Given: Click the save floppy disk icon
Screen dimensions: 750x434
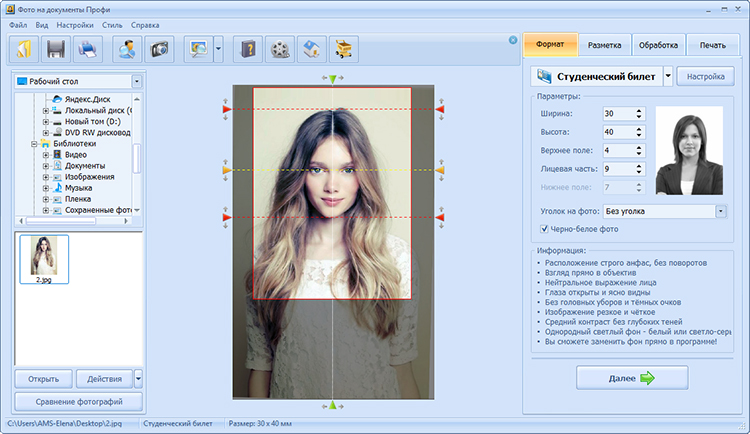Looking at the screenshot, I should (x=57, y=47).
